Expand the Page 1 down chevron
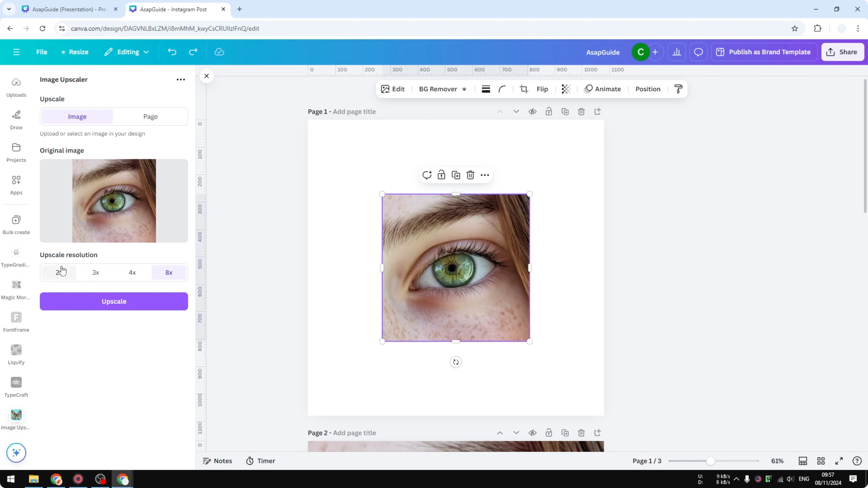This screenshot has width=868, height=488. pos(516,112)
